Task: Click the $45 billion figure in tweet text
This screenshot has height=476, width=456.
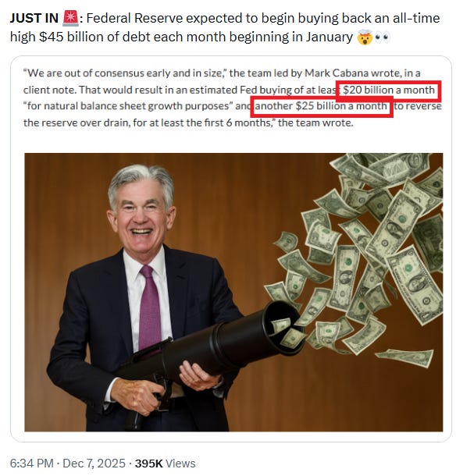Action: pyautogui.click(x=51, y=37)
